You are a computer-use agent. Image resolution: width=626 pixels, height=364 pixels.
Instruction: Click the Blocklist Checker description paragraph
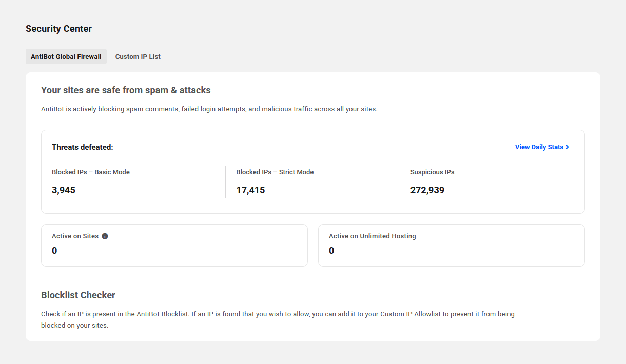[278, 319]
